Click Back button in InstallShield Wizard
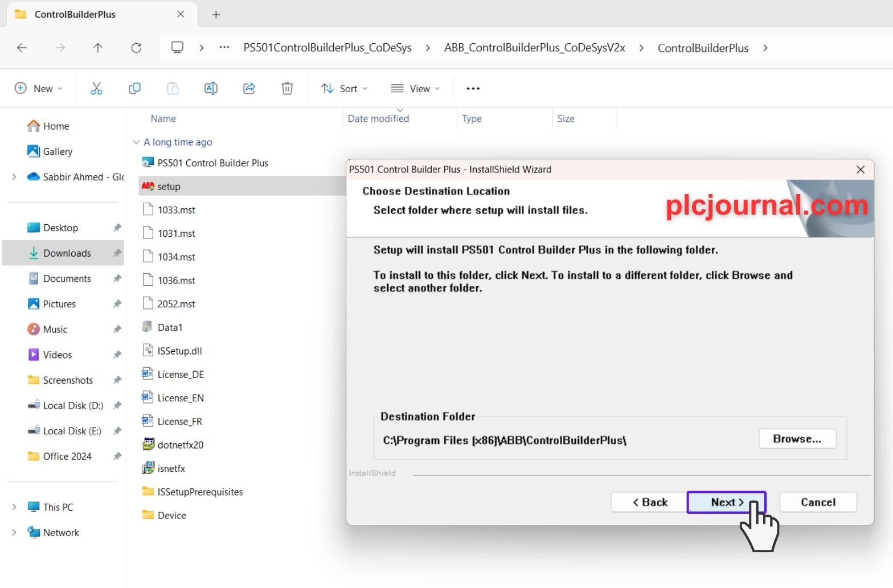This screenshot has height=588, width=893. (650, 502)
